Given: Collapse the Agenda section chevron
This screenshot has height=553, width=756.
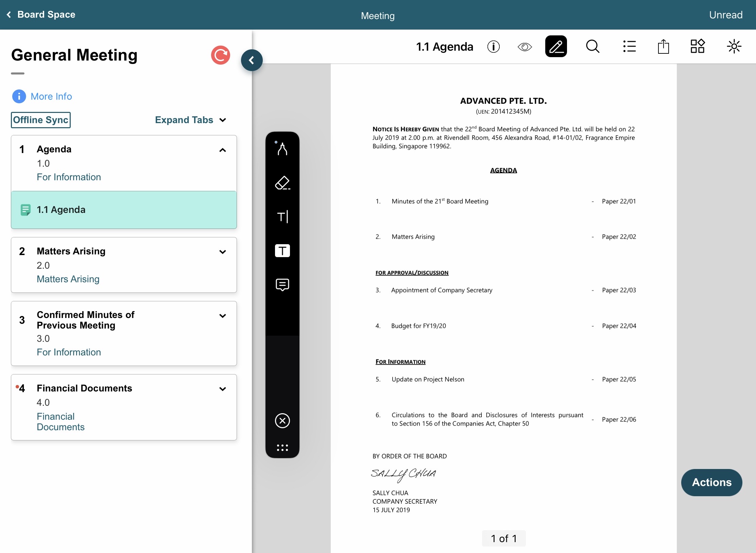Looking at the screenshot, I should coord(223,150).
